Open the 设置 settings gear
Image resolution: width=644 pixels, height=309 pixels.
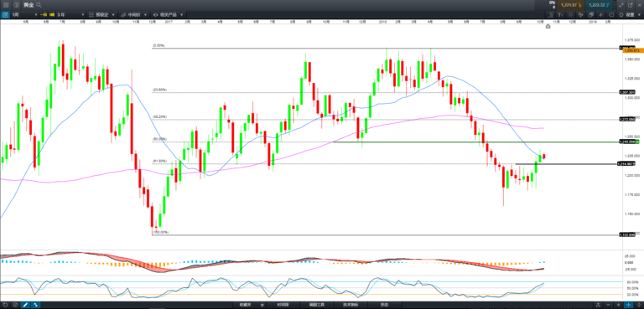pos(626,15)
